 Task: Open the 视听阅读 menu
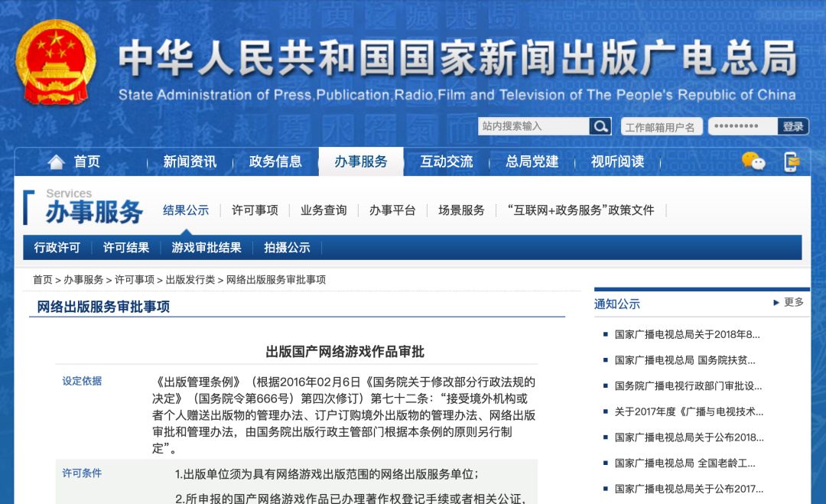[x=617, y=161]
